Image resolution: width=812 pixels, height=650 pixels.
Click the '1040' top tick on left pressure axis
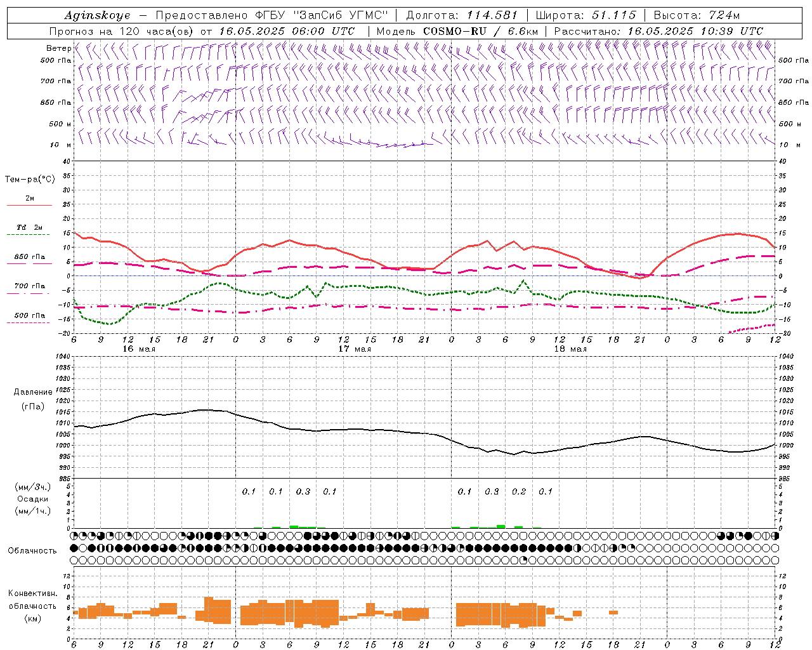click(x=63, y=356)
